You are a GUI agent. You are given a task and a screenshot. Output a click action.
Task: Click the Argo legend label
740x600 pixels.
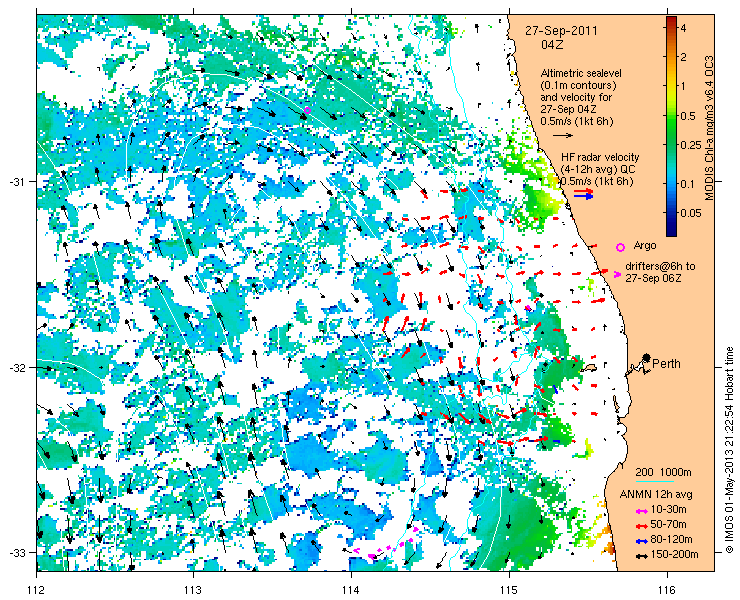[x=645, y=246]
